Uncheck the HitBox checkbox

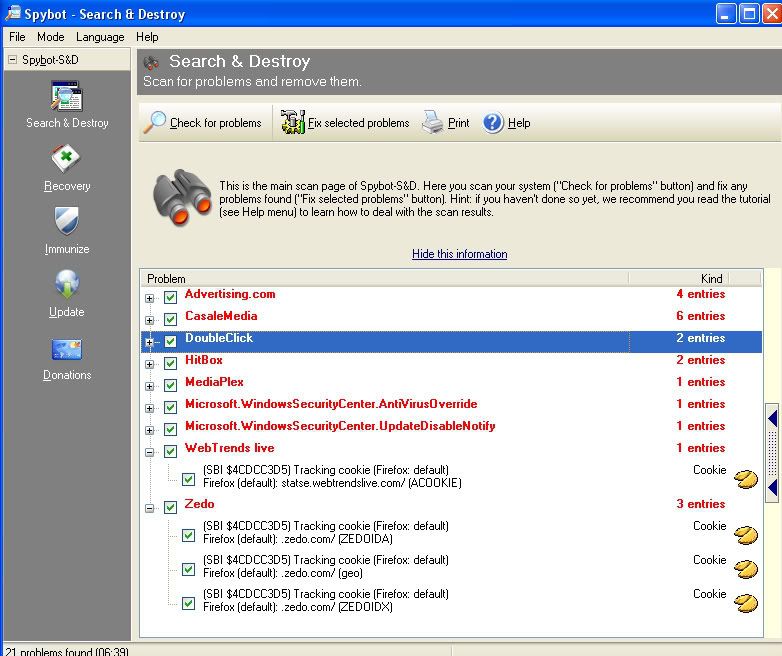pyautogui.click(x=170, y=364)
